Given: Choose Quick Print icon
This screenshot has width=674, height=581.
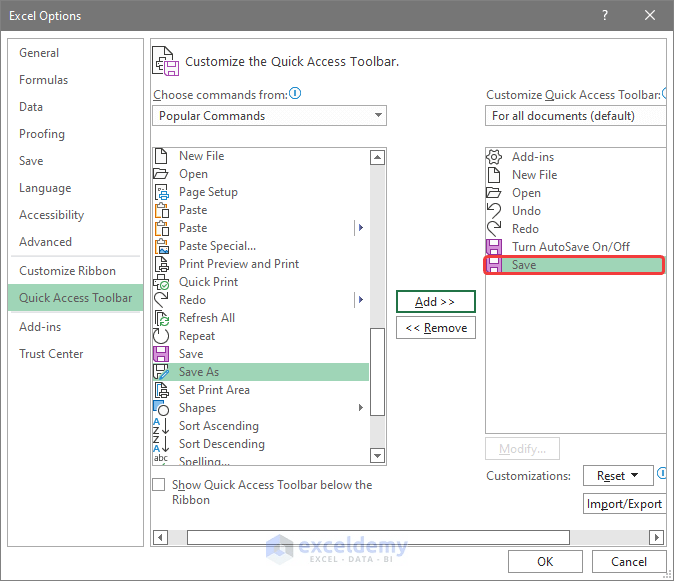Looking at the screenshot, I should (161, 282).
